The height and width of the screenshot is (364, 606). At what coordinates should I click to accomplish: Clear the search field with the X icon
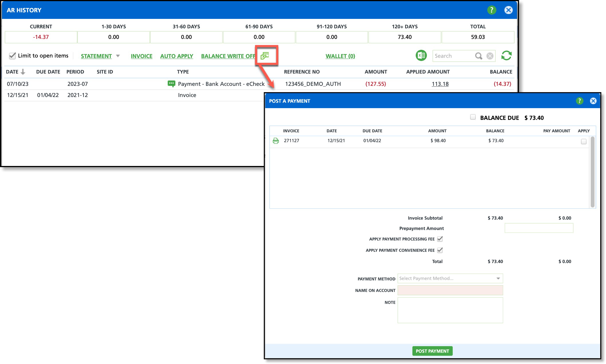coord(490,56)
